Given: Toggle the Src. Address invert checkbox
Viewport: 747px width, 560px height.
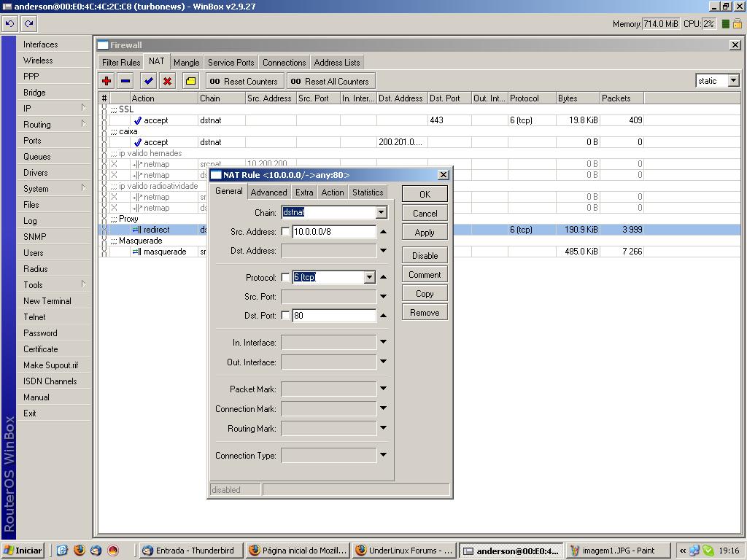Looking at the screenshot, I should [x=285, y=232].
